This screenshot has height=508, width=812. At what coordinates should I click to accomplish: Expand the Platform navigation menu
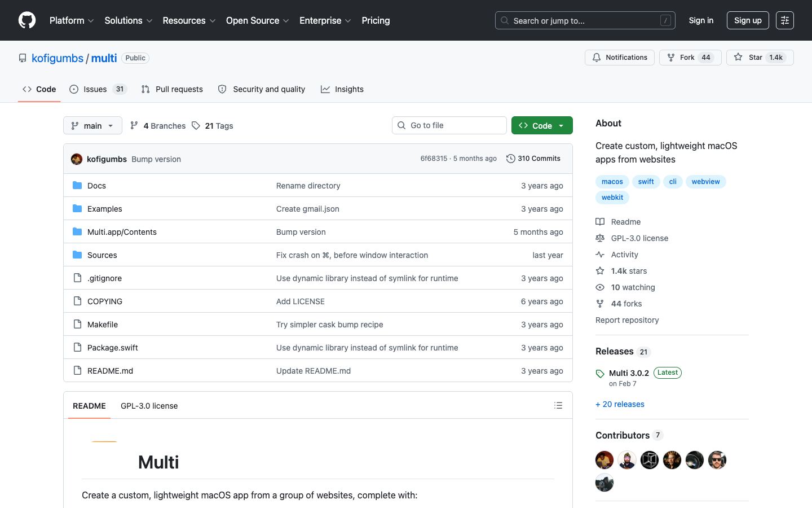72,20
